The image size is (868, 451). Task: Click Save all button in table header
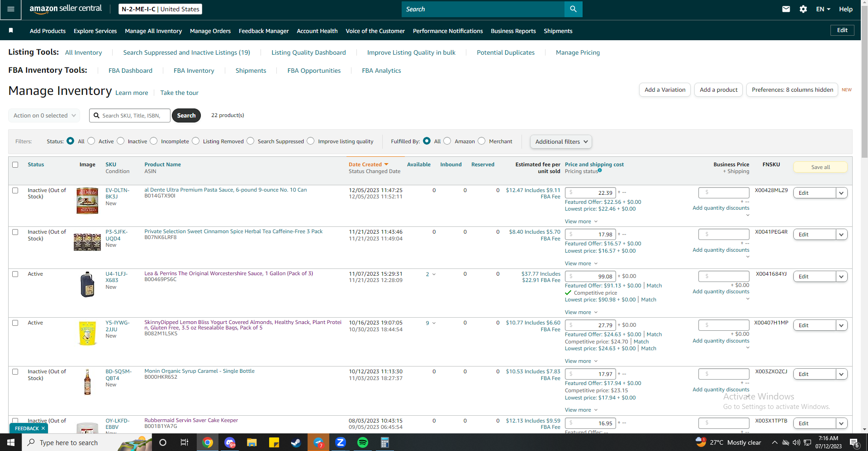821,167
